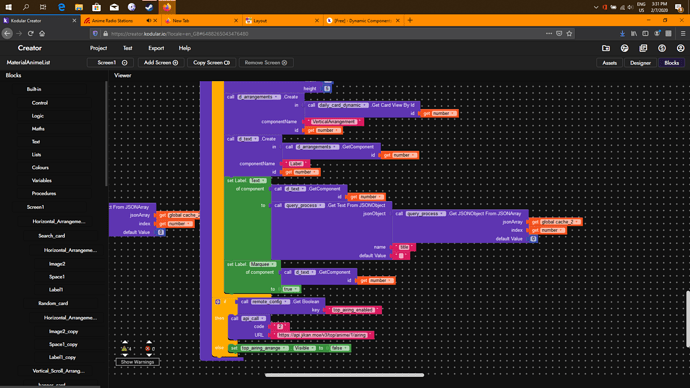
Task: Mute the Anime Radio Stations tab
Action: [x=148, y=21]
